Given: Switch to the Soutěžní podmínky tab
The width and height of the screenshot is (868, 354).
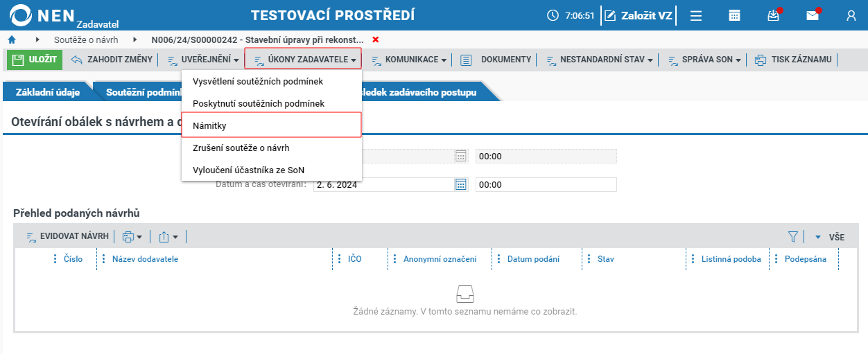Looking at the screenshot, I should (139, 92).
